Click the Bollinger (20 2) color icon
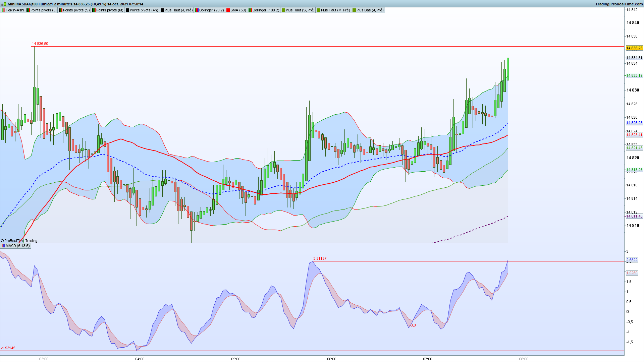 197,10
